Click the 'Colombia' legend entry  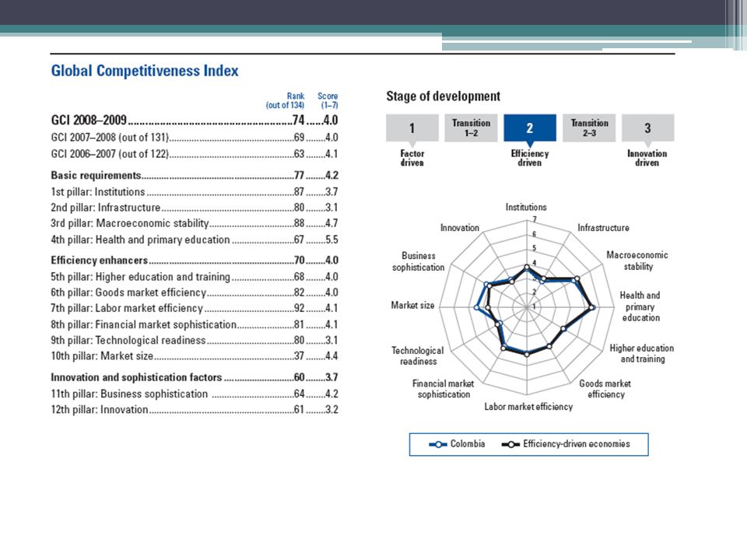[457, 444]
